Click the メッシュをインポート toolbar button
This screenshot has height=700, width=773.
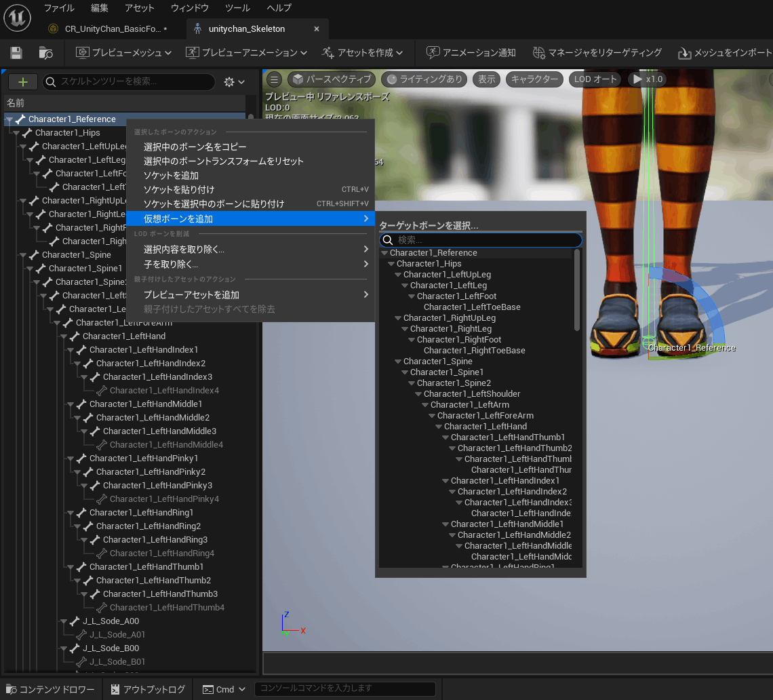click(x=725, y=53)
